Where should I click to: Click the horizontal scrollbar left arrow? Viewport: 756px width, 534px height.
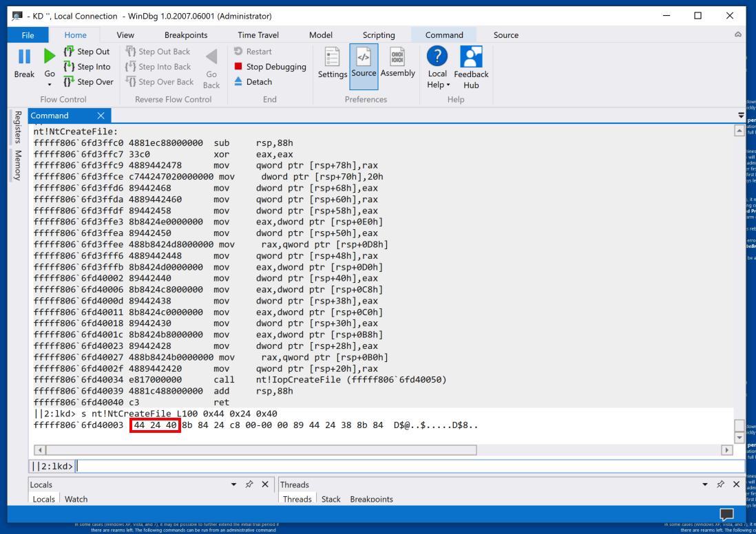41,449
